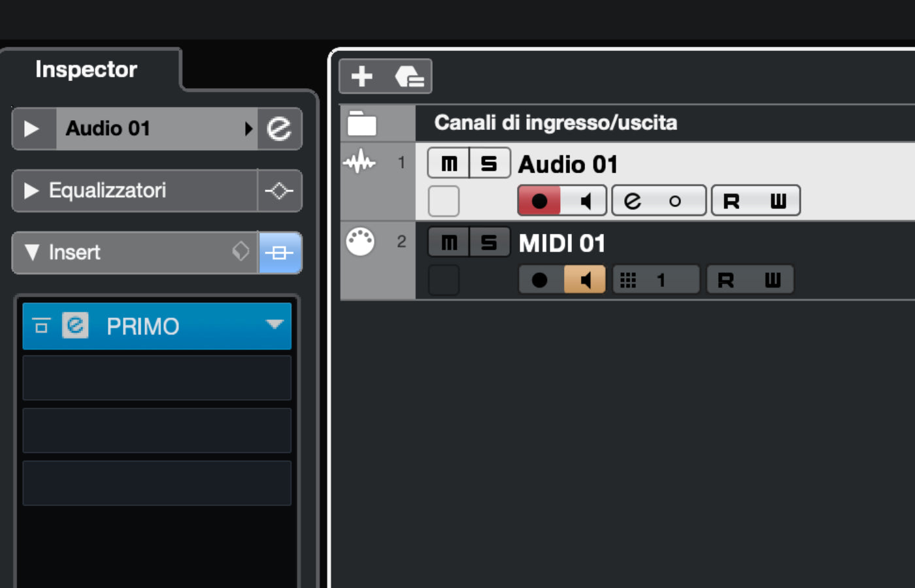Expand the Equalizzatori section

(x=31, y=191)
